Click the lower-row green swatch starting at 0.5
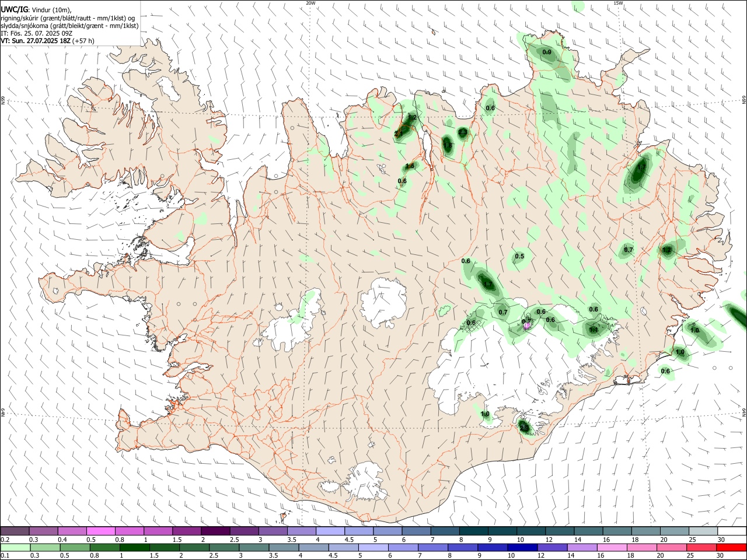The width and height of the screenshot is (747, 560). point(75,548)
